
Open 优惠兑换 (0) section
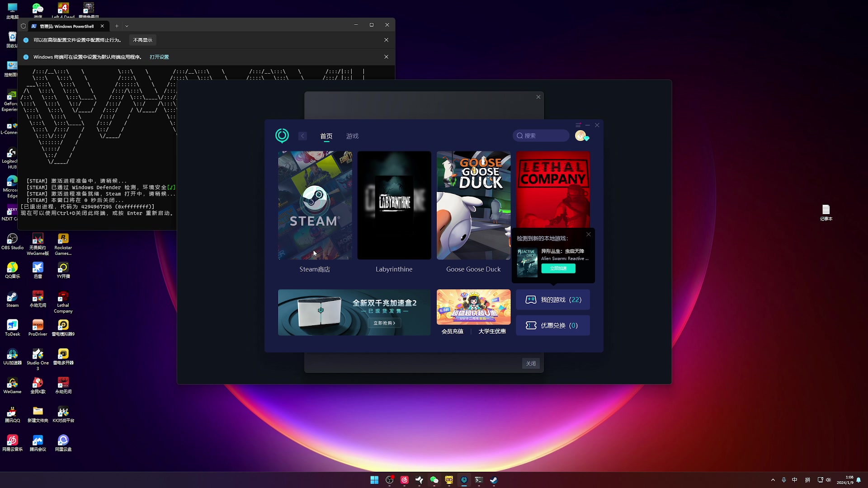(x=553, y=325)
